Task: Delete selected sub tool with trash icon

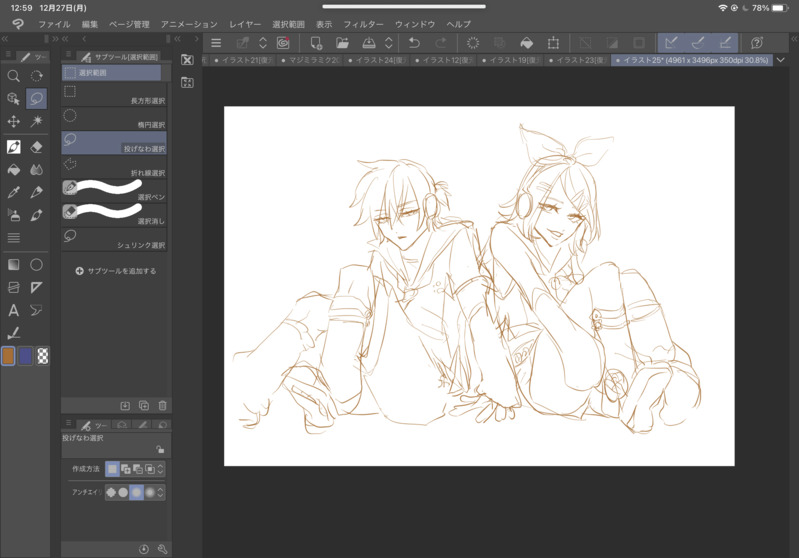Action: (163, 406)
